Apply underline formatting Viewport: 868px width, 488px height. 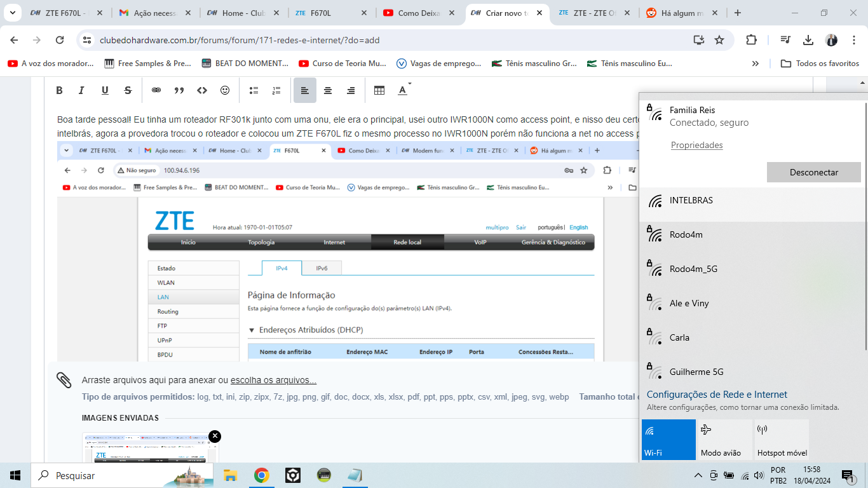tap(105, 90)
